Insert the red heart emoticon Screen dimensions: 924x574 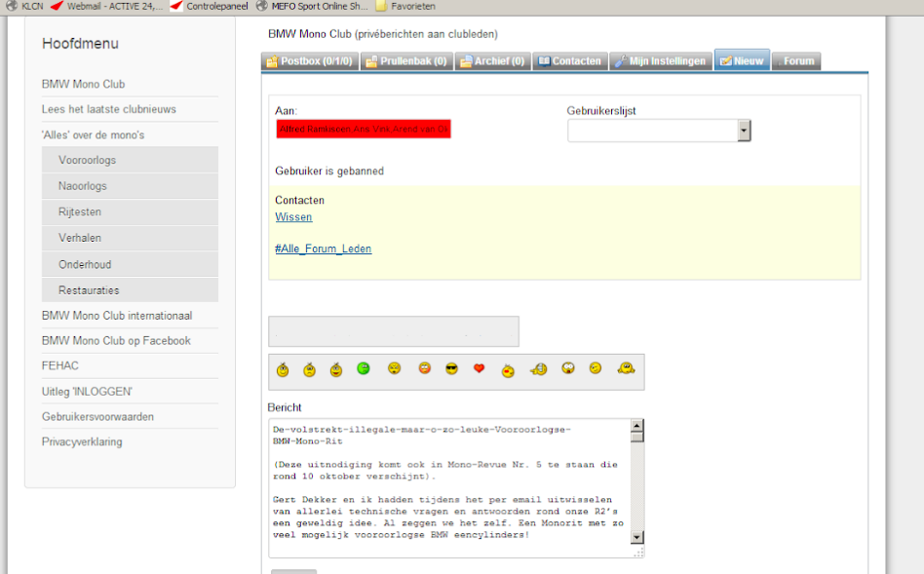(480, 368)
